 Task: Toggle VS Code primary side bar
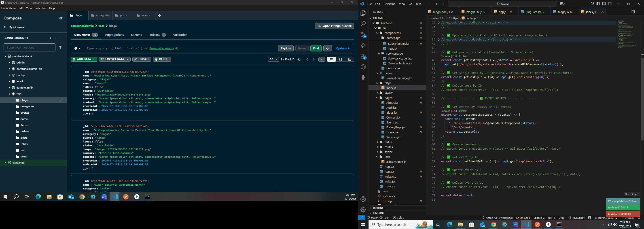(598, 4)
